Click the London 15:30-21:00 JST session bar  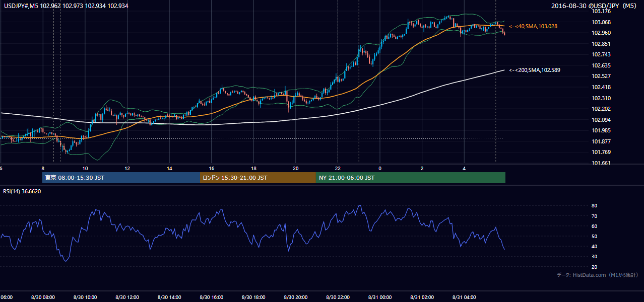pos(258,178)
